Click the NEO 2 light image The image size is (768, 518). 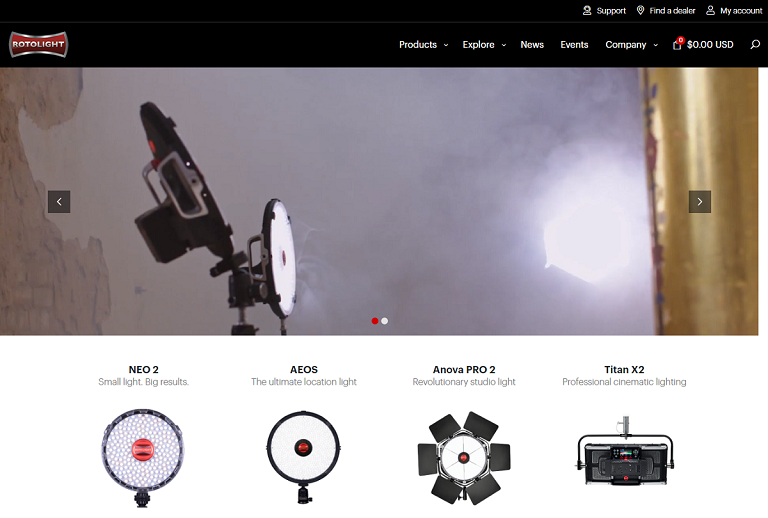click(x=143, y=458)
